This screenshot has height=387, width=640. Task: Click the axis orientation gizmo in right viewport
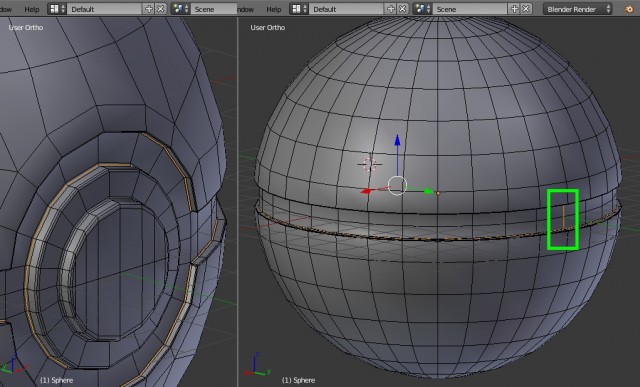[x=258, y=365]
